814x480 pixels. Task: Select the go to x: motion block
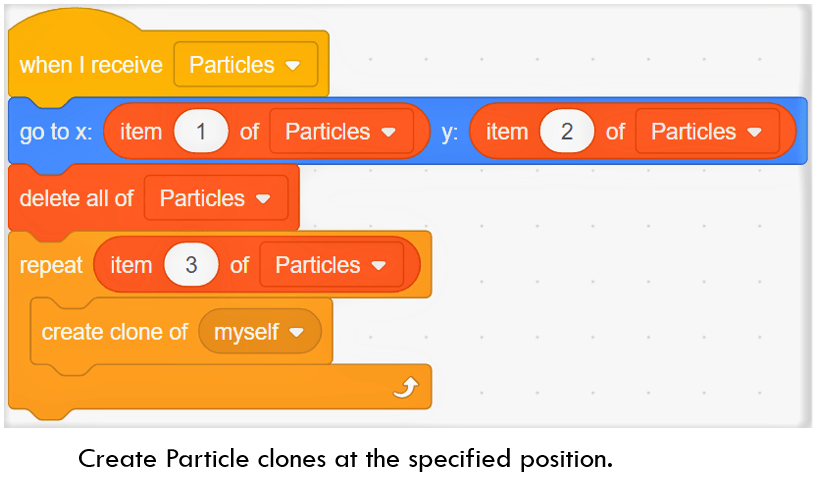point(55,132)
